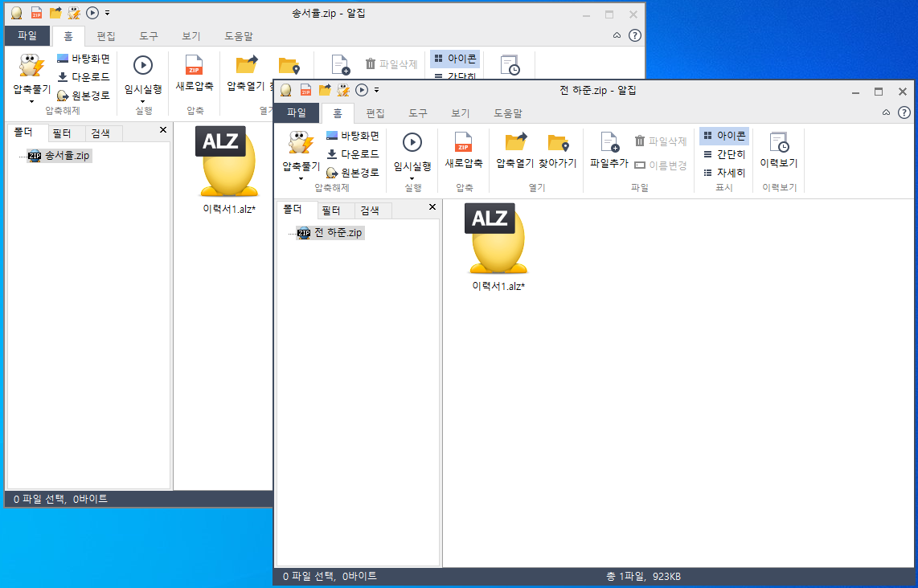
Task: Select 송서율.zip tree node
Action: [x=59, y=156]
